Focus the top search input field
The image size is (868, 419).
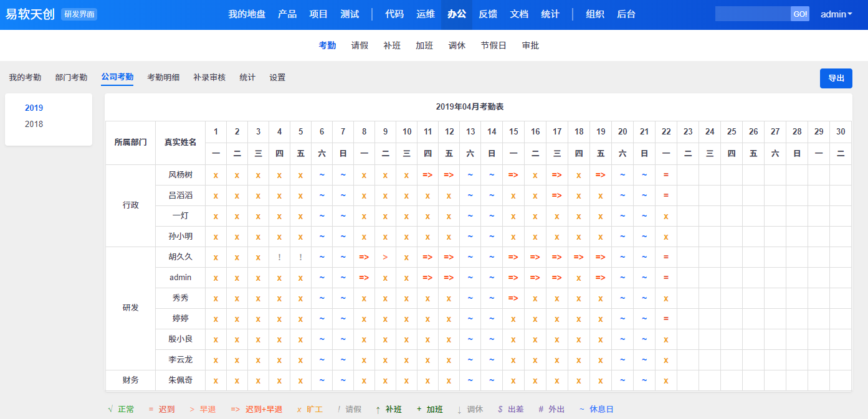coord(753,14)
